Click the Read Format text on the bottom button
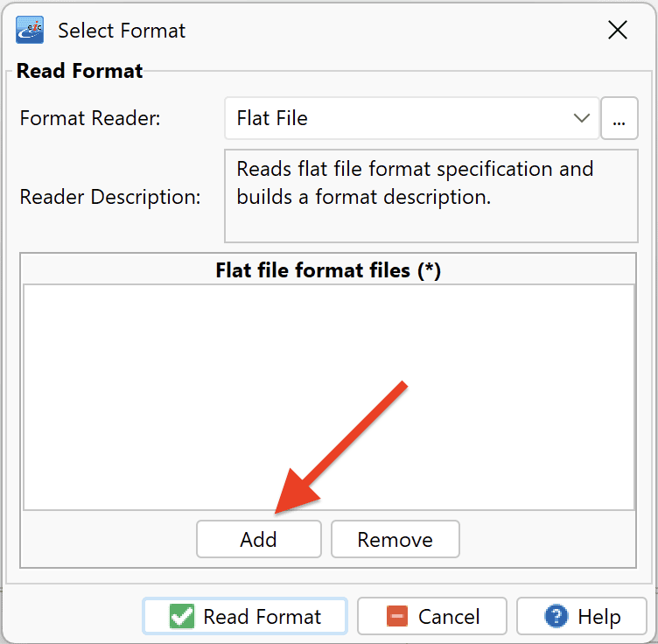The image size is (658, 644). pyautogui.click(x=262, y=617)
